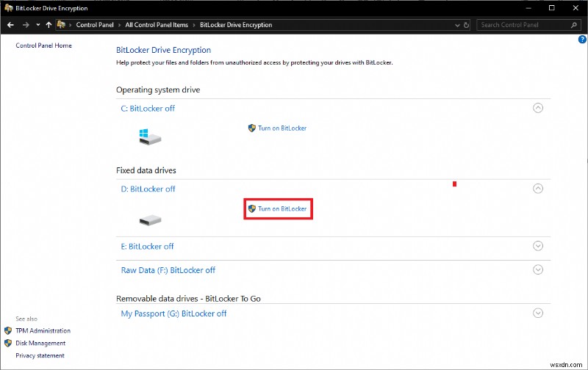
Task: Click the Disk Management shield icon
Action: click(x=8, y=343)
